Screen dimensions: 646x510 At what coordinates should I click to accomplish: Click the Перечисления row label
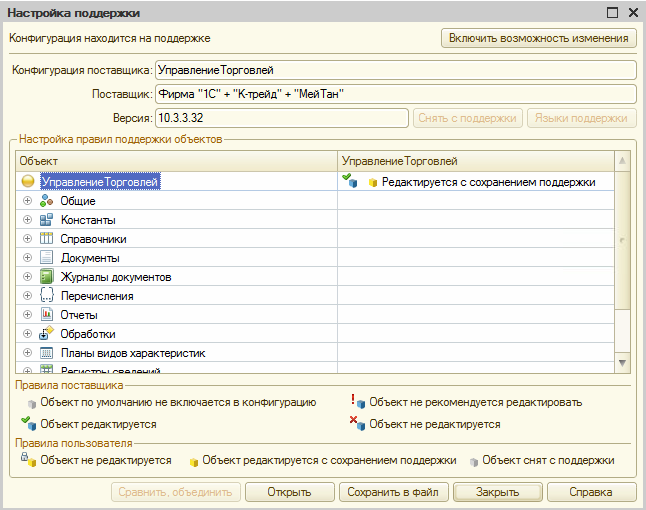97,296
